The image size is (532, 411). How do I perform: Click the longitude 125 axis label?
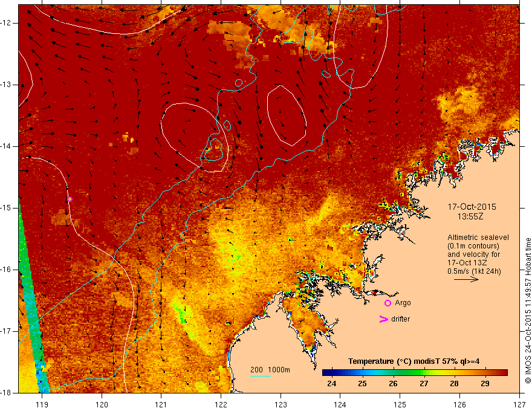tap(400, 404)
